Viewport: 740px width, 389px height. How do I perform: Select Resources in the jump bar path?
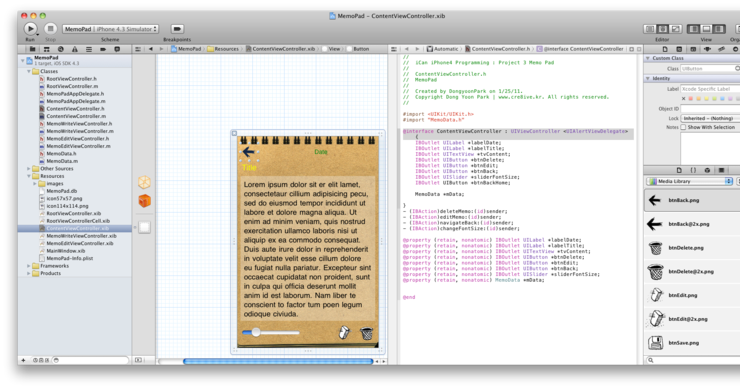[x=223, y=49]
